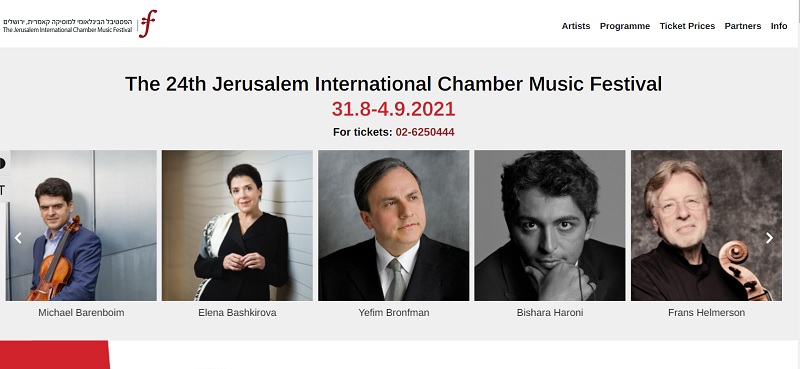Open Michael Barenboim's photo

tap(81, 225)
